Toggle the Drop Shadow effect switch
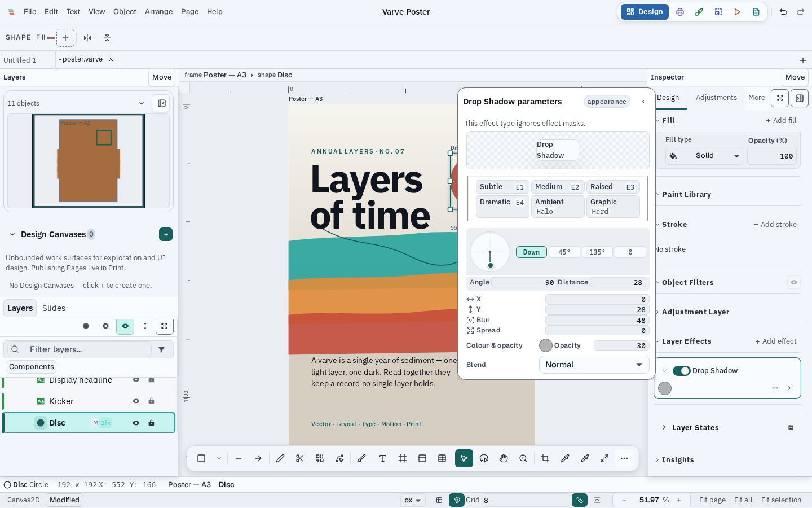Image resolution: width=812 pixels, height=508 pixels. point(681,371)
